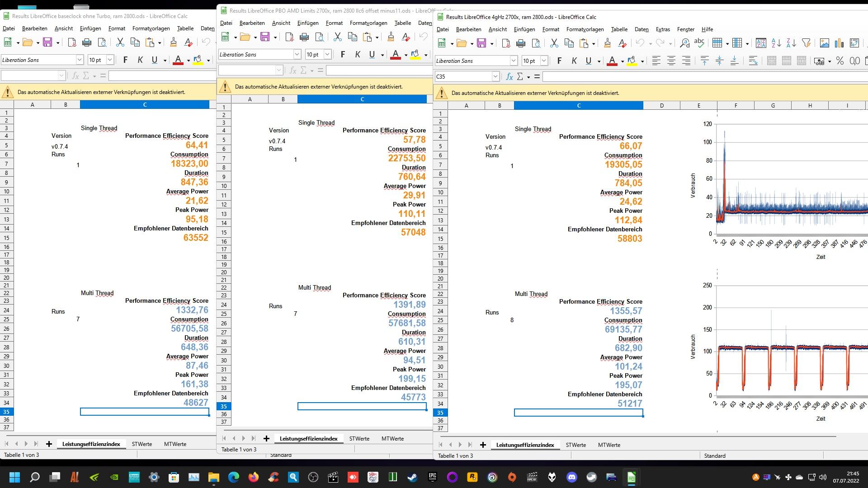Click Clone Formatting paintbrush in 4gHz window

pyautogui.click(x=607, y=43)
